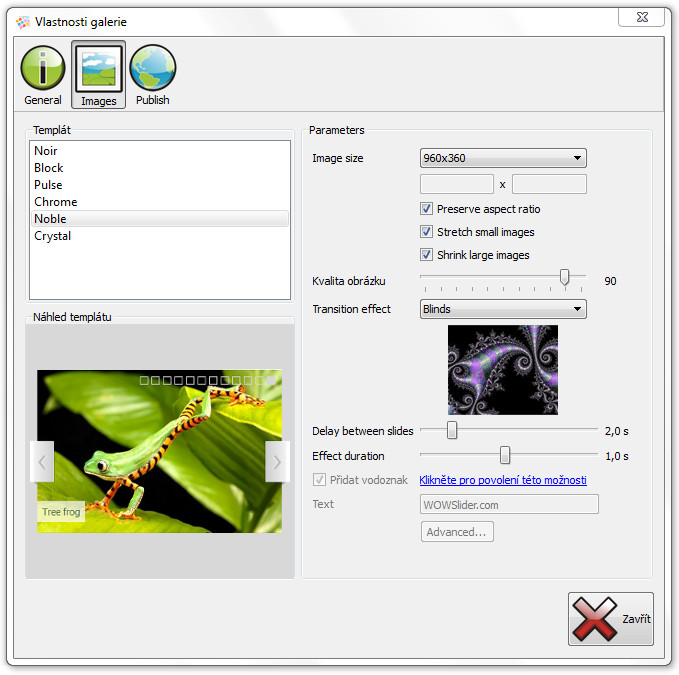Click the Kvalita obrázku slider handle

pyautogui.click(x=564, y=277)
